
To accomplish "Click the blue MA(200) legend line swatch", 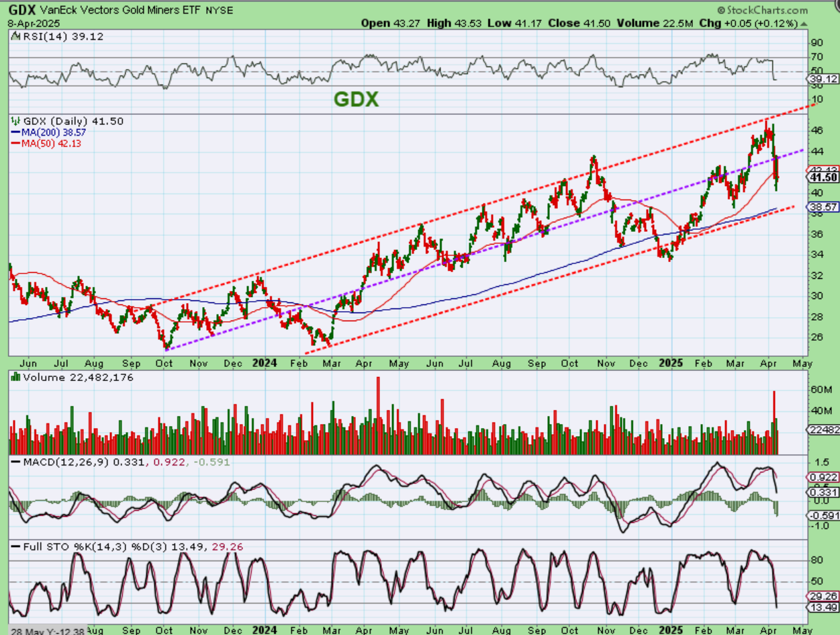I will 15,133.
